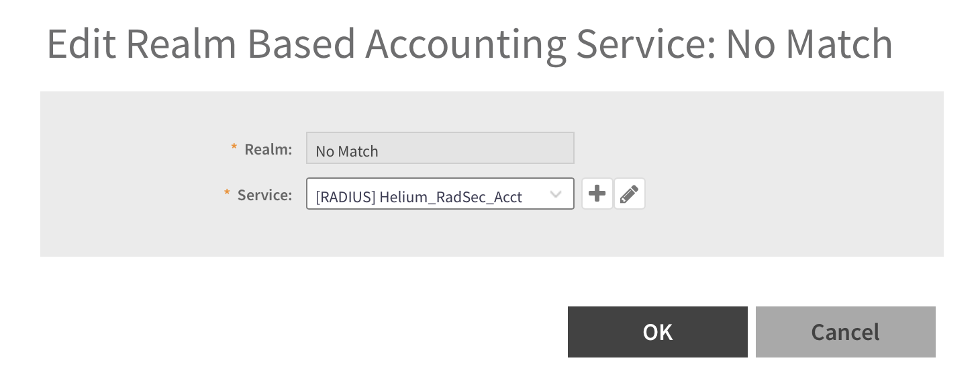Click the Realm field label
This screenshot has height=379, width=980.
click(x=268, y=149)
